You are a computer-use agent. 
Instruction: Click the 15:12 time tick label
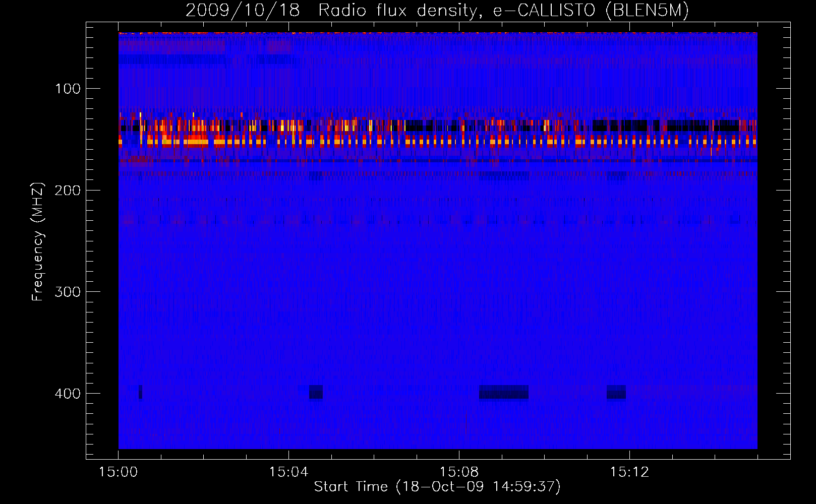click(x=629, y=472)
